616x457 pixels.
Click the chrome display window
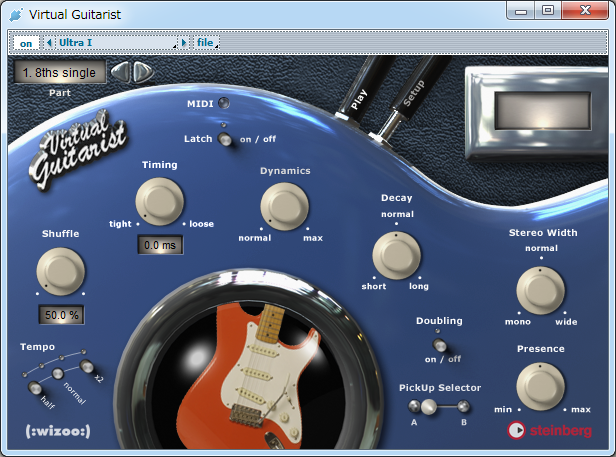[543, 111]
